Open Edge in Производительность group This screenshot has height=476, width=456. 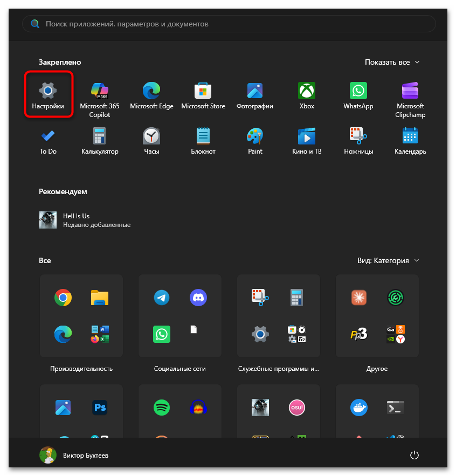63,334
